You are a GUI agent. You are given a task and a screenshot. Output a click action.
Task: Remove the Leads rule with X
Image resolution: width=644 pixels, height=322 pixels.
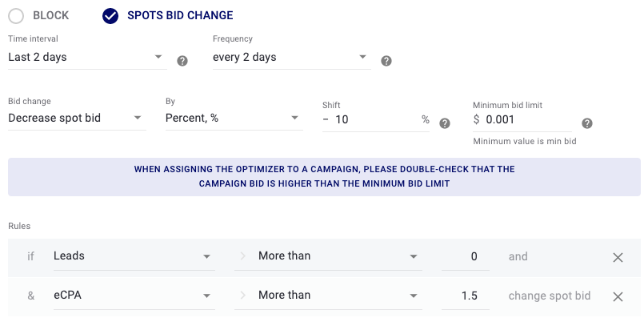coord(618,257)
